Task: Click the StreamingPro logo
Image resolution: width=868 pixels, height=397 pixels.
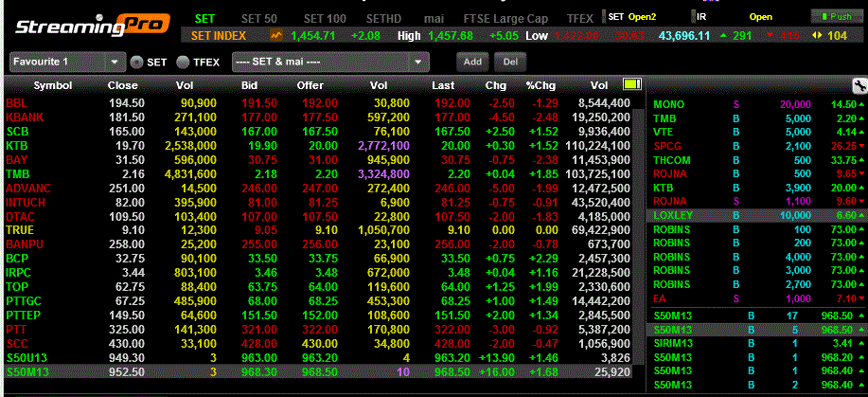Action: coord(92,25)
